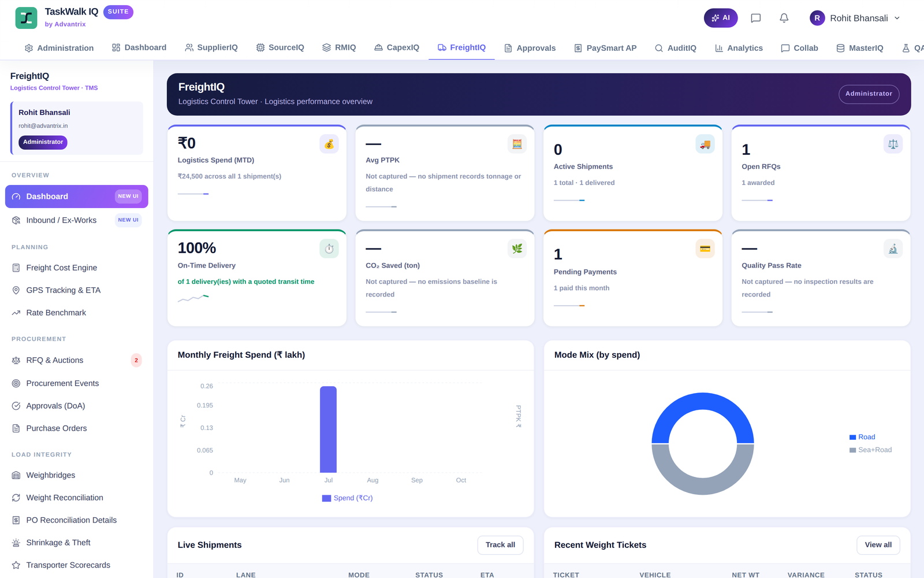Image resolution: width=924 pixels, height=578 pixels.
Task: Open Freight Cost Engine
Action: coord(77,268)
